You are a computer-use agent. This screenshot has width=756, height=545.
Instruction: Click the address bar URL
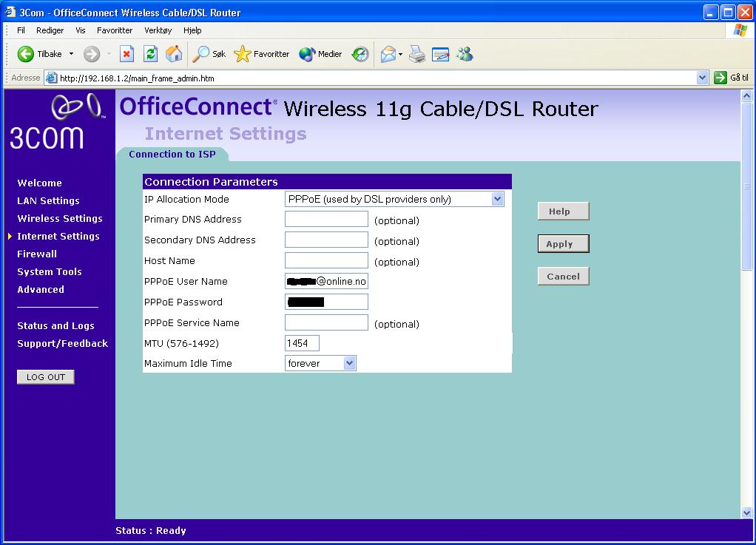(137, 78)
